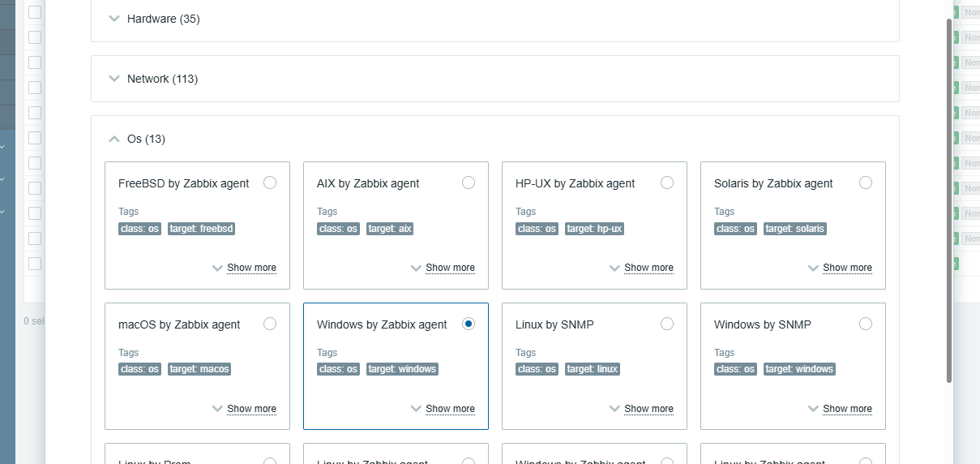Image resolution: width=980 pixels, height=464 pixels.
Task: Click the 'target: freebsd' tag
Action: tap(202, 229)
